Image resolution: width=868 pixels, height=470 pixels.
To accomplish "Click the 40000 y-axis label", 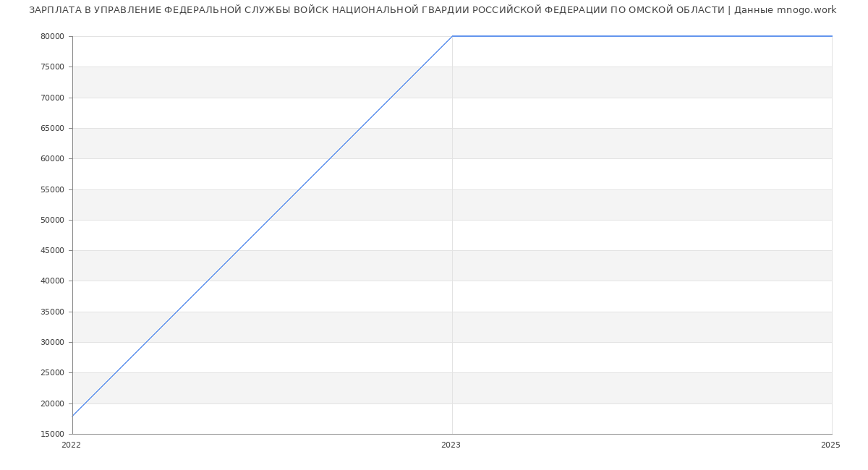I will tap(52, 281).
